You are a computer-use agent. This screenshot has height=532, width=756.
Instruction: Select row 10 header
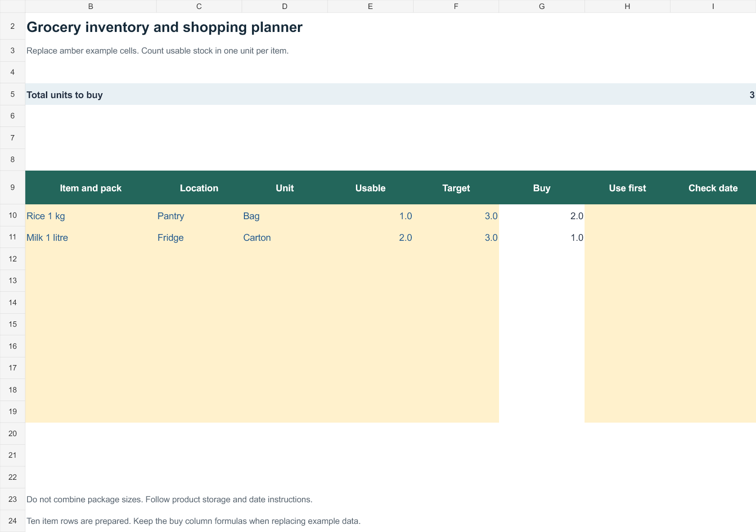point(13,215)
